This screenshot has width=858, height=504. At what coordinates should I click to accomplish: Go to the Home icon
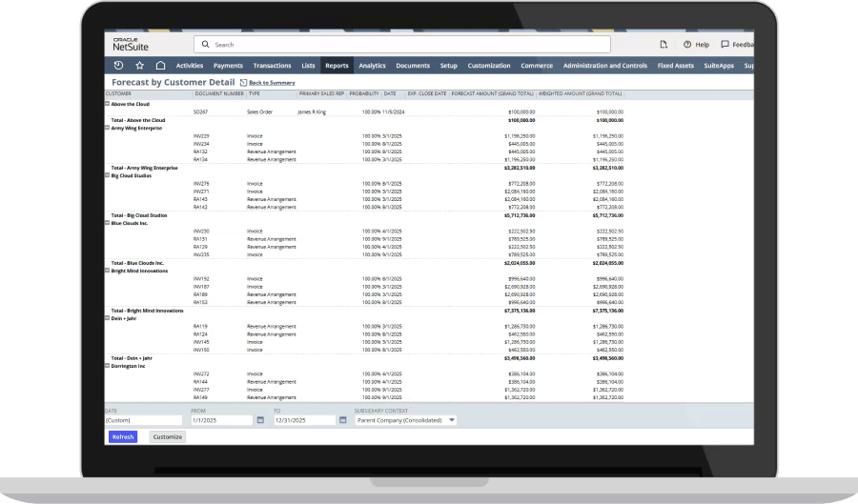pyautogui.click(x=160, y=65)
